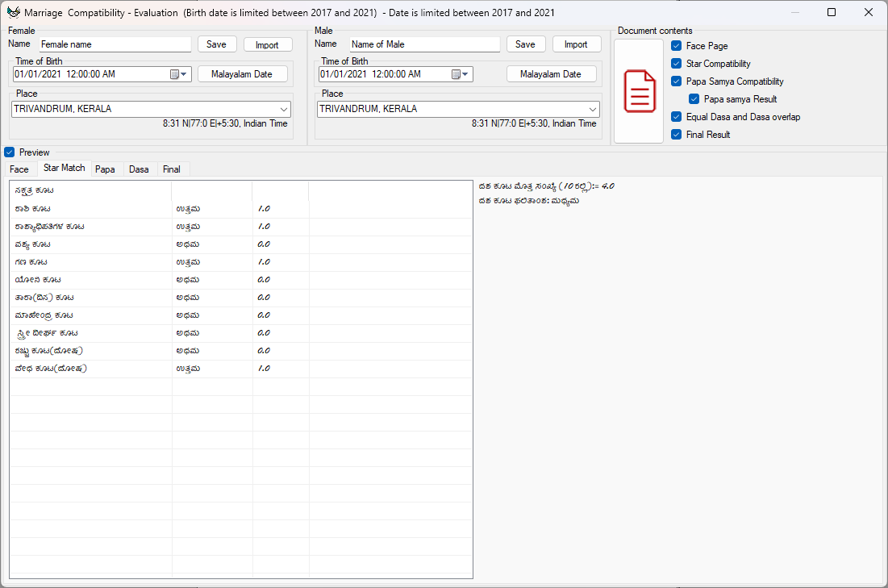The image size is (888, 588).
Task: Click Save button in Female section
Action: click(x=216, y=44)
